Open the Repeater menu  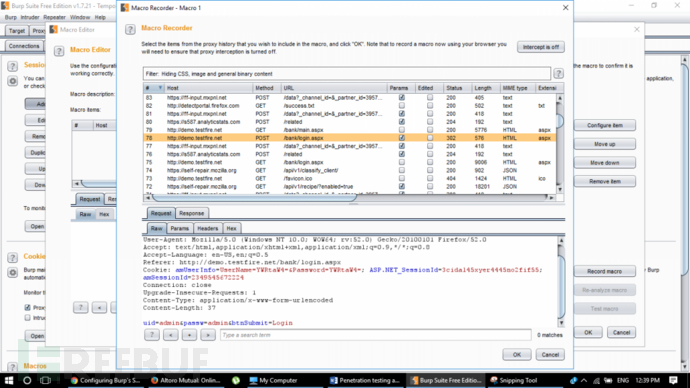click(x=55, y=17)
